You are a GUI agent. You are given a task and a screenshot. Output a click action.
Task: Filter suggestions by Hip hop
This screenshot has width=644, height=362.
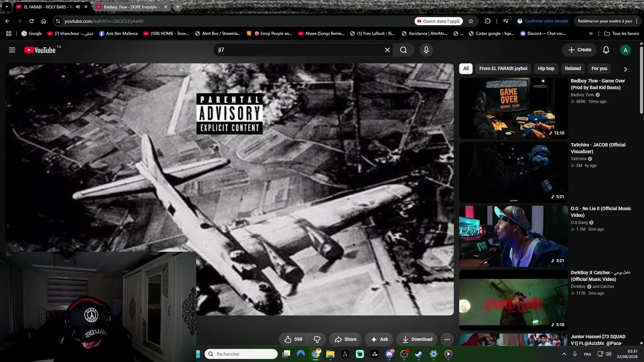[546, 68]
